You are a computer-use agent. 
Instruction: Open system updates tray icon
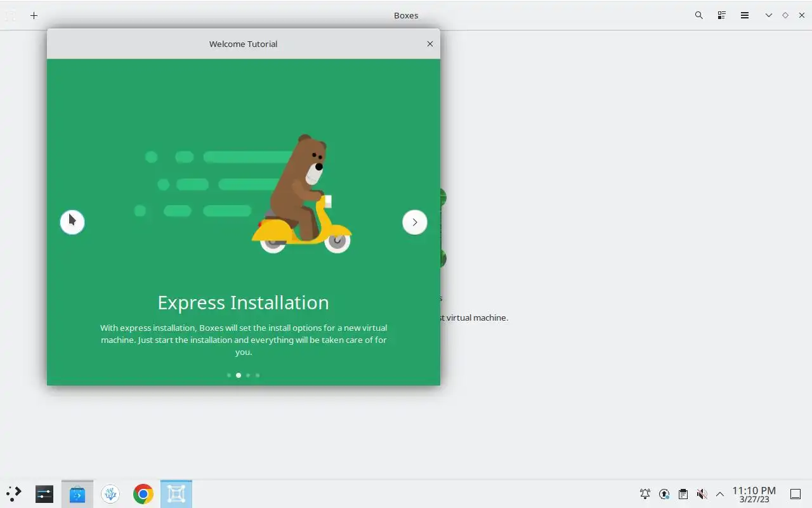click(664, 494)
